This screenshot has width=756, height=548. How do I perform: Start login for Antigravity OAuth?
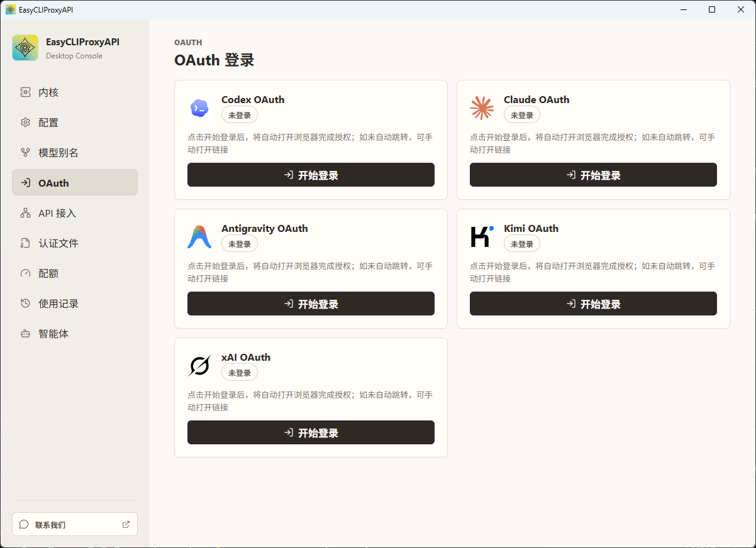pos(311,304)
